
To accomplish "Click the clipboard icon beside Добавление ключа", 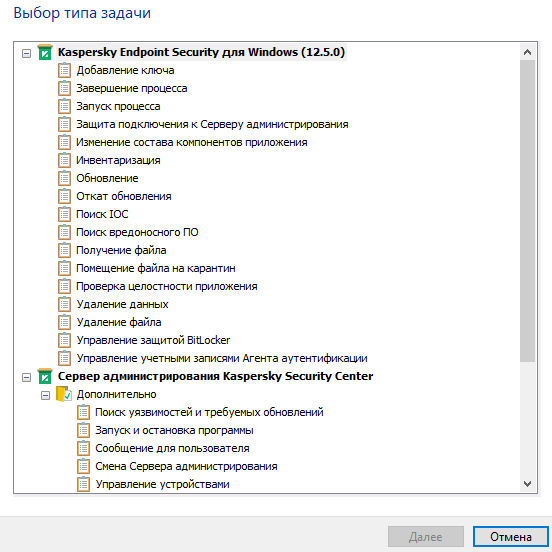I will (64, 70).
